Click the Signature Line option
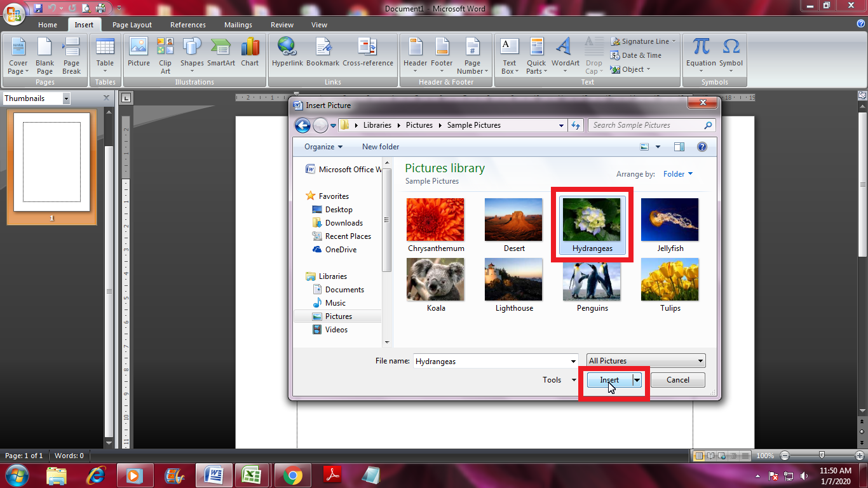The width and height of the screenshot is (868, 488). click(644, 41)
